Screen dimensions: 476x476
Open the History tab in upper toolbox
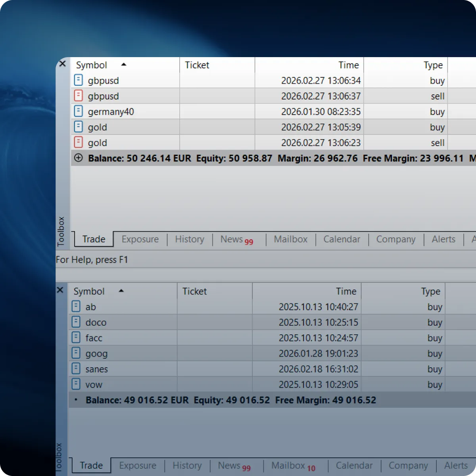190,239
